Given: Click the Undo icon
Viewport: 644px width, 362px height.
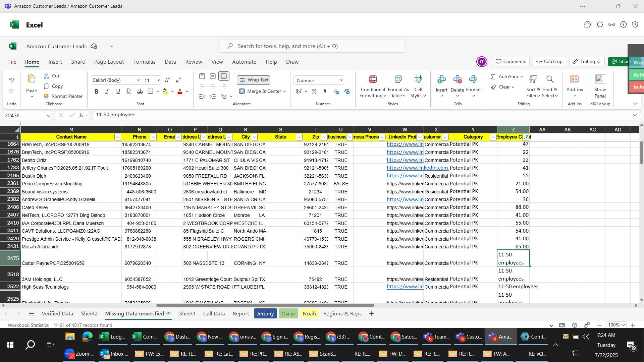Looking at the screenshot, I should 11,80.
